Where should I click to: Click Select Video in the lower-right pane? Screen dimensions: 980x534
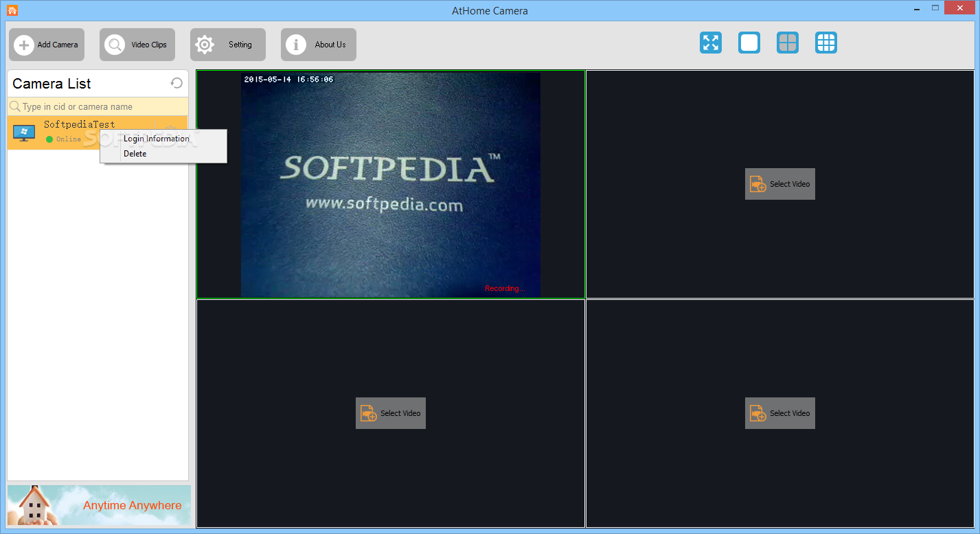(x=780, y=413)
